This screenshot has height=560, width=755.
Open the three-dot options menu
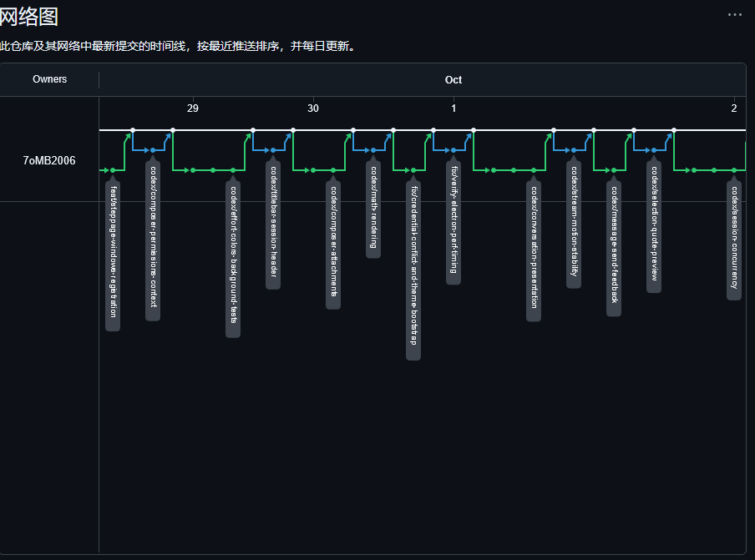(x=734, y=15)
